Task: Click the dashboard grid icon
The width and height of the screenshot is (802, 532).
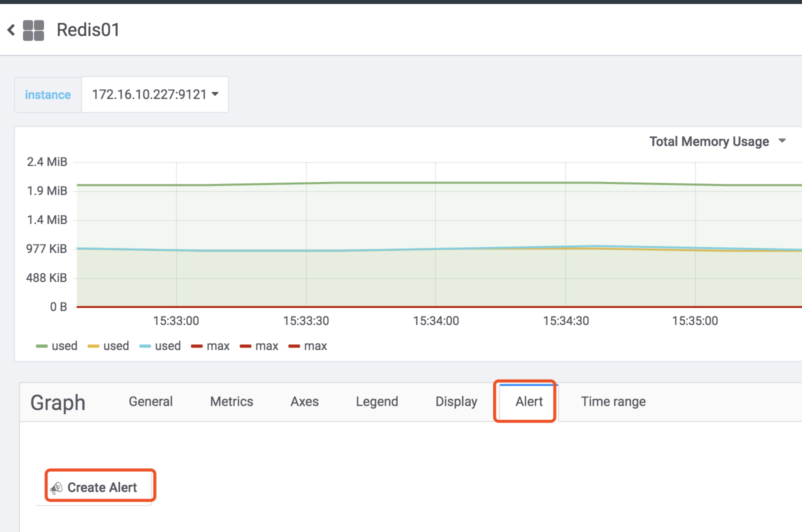Action: click(33, 30)
